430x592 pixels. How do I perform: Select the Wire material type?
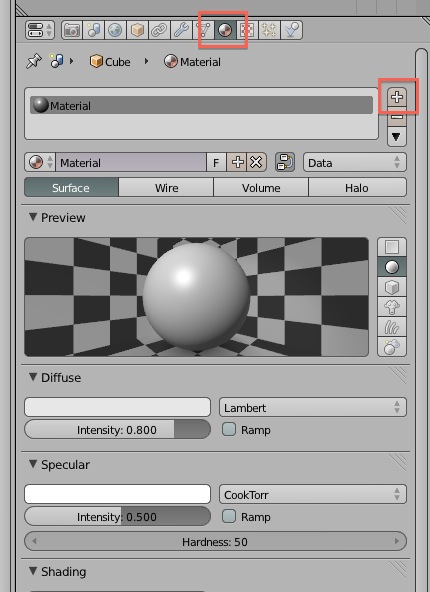tap(166, 188)
